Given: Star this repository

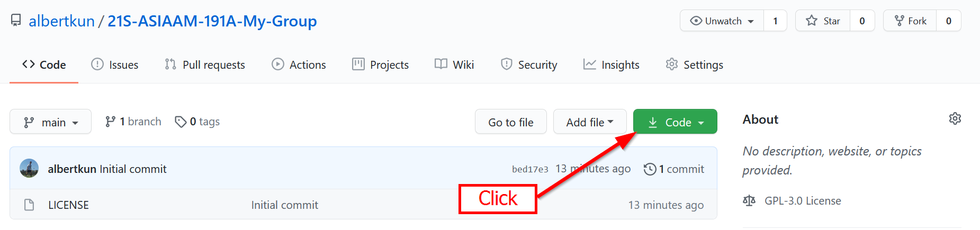Looking at the screenshot, I should (823, 21).
